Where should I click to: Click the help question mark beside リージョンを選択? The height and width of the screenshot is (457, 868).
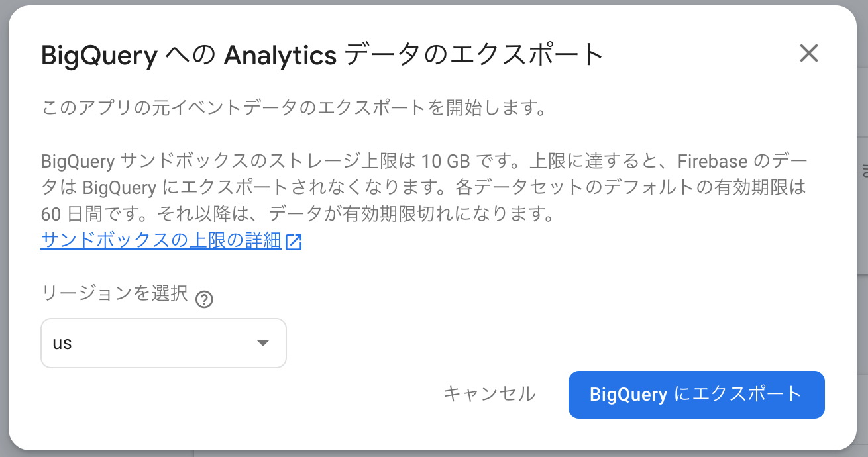pos(204,300)
